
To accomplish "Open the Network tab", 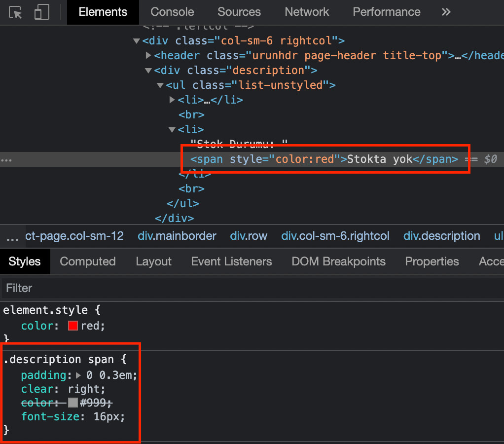I will [x=307, y=12].
